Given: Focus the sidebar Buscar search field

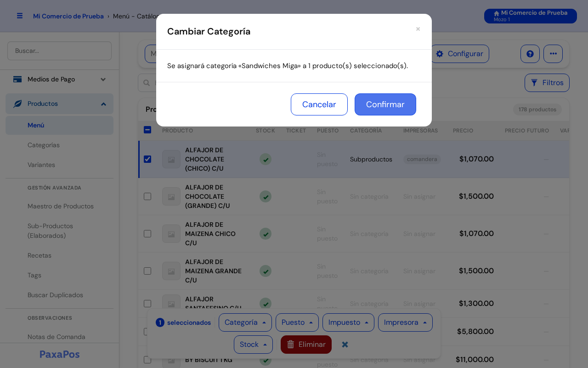Looking at the screenshot, I should point(59,51).
